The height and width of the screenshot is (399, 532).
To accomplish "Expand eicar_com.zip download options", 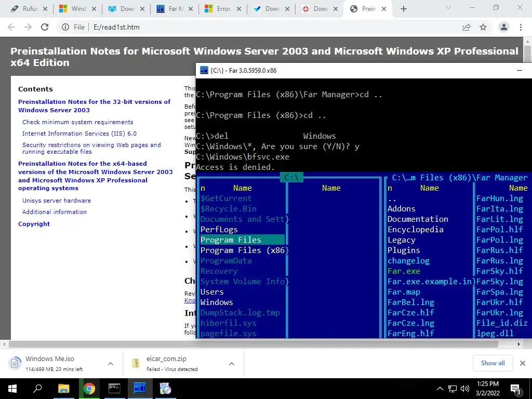I will (x=232, y=364).
